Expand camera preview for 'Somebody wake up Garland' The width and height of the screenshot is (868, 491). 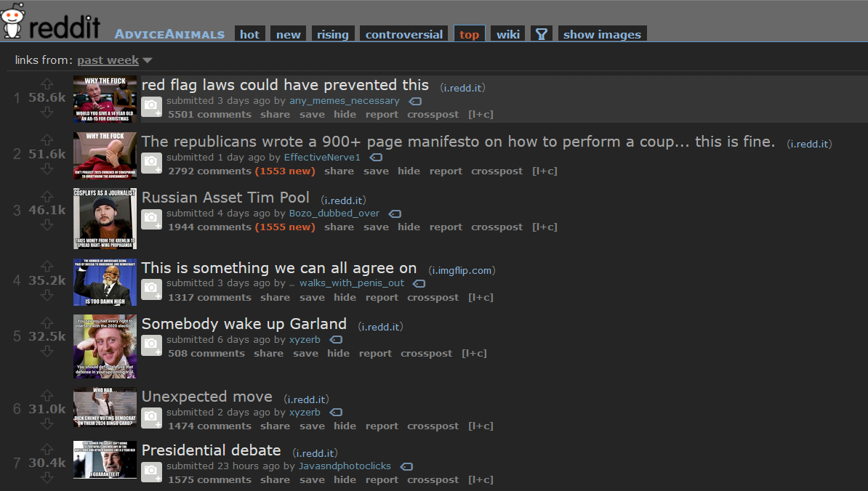[151, 345]
